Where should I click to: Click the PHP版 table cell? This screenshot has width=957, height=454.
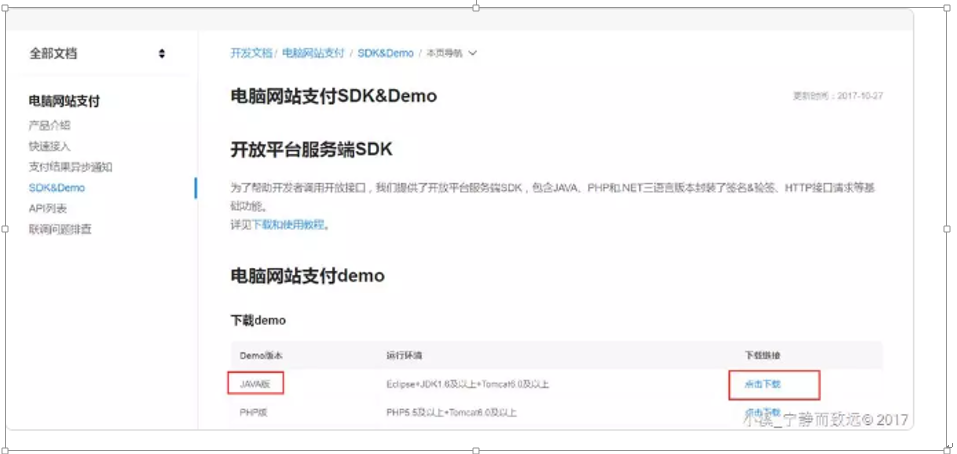coord(253,413)
